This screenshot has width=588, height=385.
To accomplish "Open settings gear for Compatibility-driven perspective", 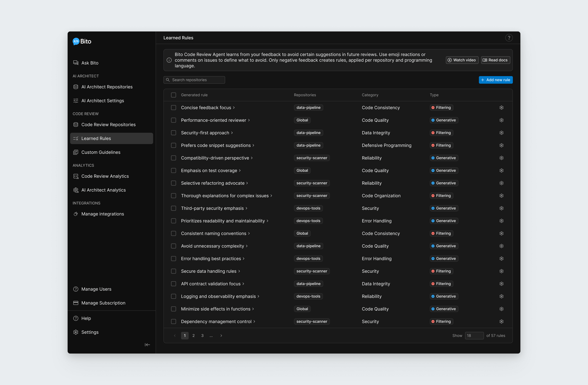I will [501, 158].
